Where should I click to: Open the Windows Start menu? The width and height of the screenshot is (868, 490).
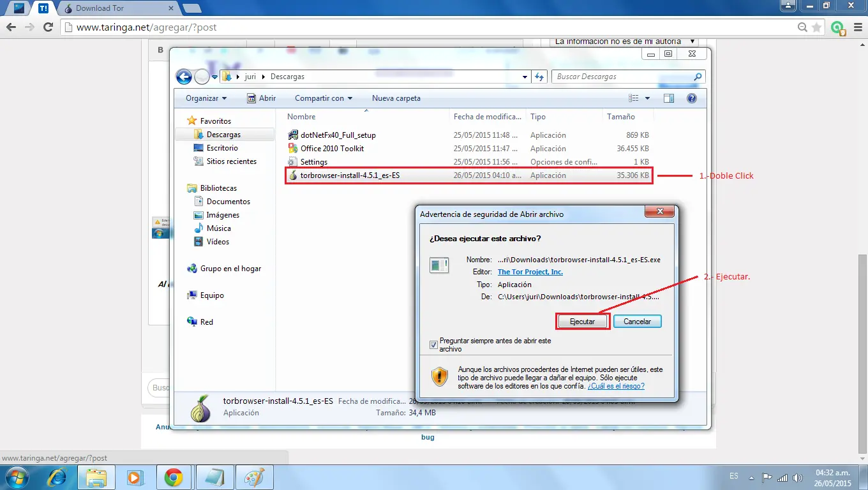click(x=17, y=477)
